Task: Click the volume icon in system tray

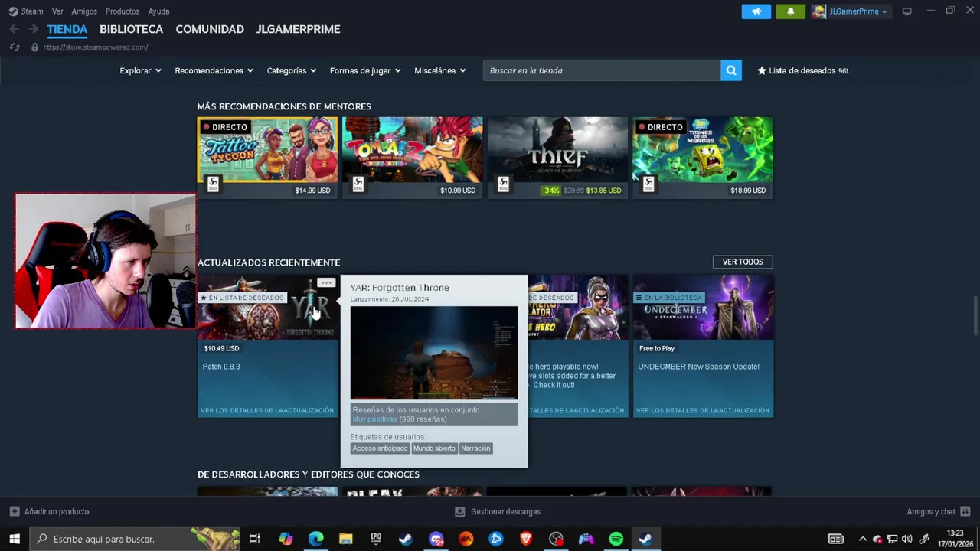Action: click(x=907, y=539)
